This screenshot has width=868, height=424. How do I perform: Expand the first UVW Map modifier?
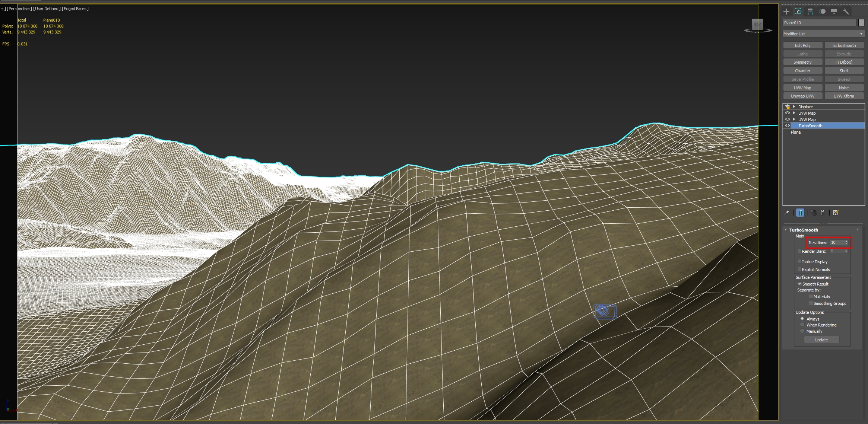coord(794,113)
